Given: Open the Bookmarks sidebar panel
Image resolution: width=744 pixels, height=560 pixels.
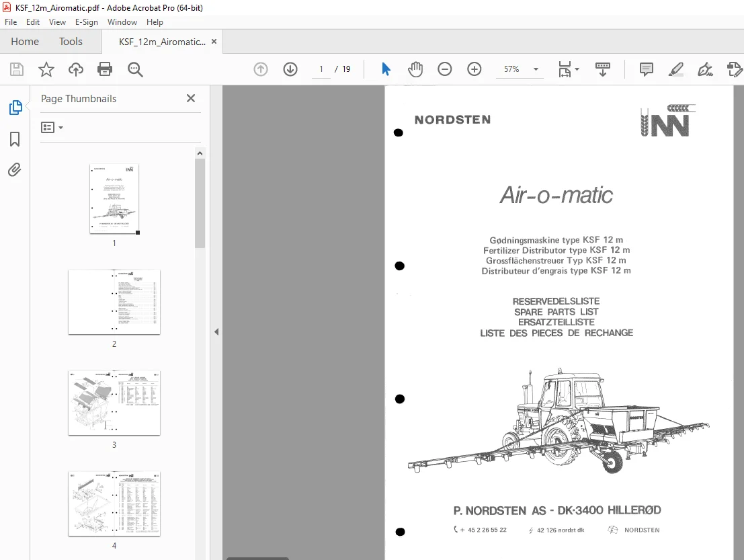Looking at the screenshot, I should [15, 139].
